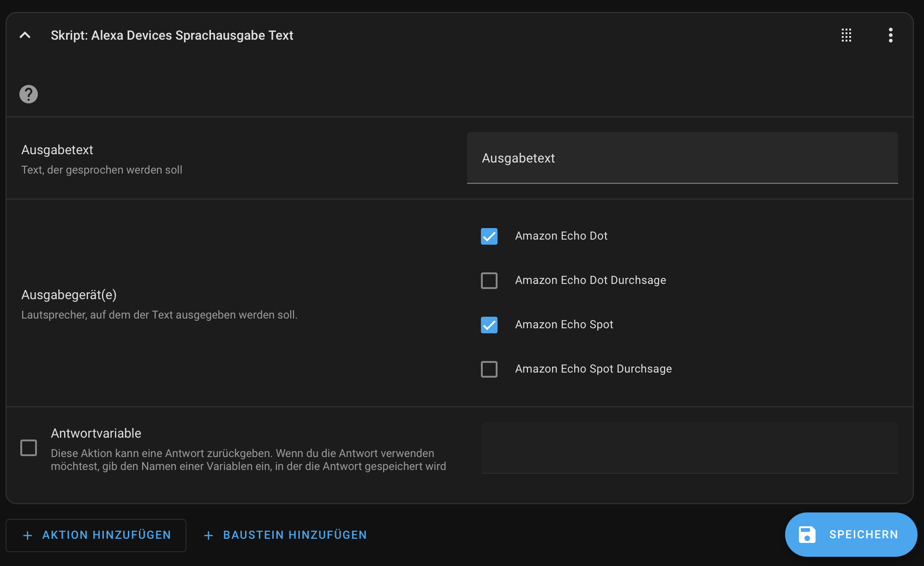Click the Antwortvariable text input field
The image size is (924, 566).
point(690,448)
